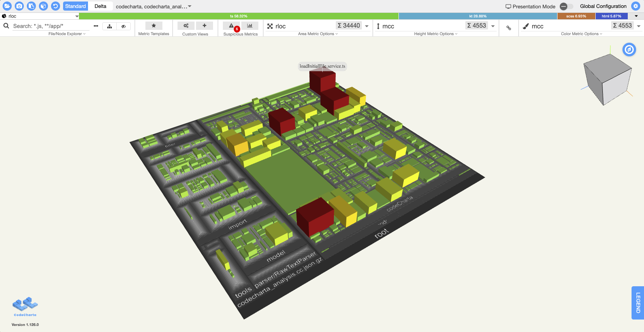Take a screenshot with the camera icon

[19, 6]
